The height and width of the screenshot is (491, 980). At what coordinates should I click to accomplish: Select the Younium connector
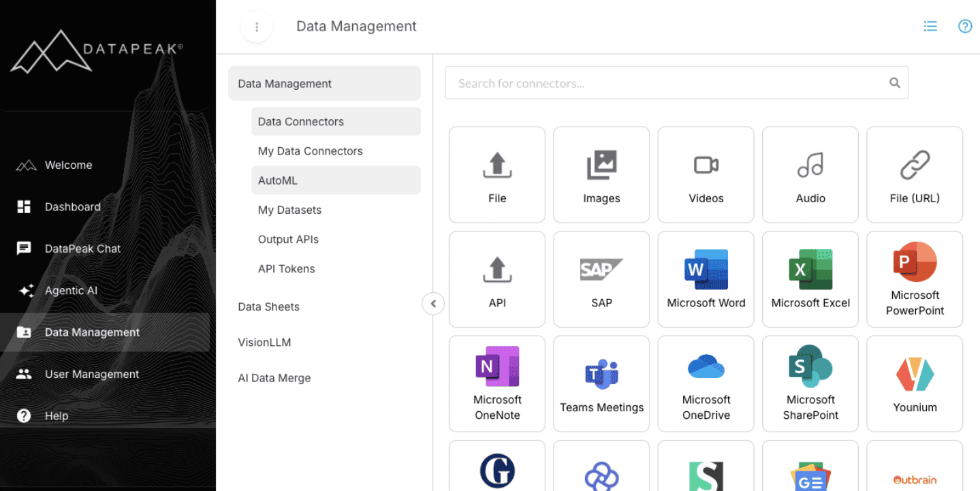coord(915,383)
